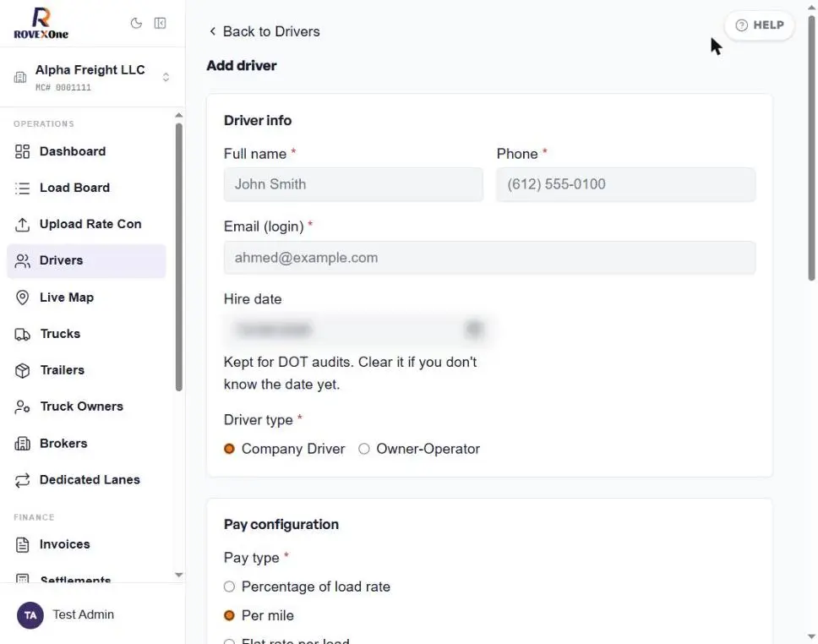The image size is (818, 644).
Task: Click the Trailers box icon
Action: pos(23,370)
